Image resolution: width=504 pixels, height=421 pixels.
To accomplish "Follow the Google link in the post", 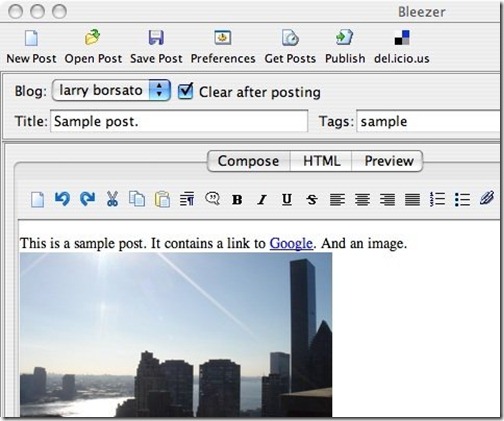I will [291, 243].
